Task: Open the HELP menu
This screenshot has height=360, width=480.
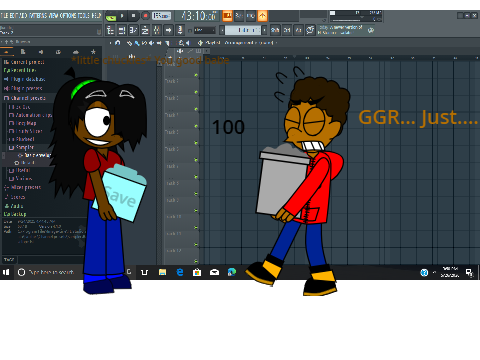Action: click(x=96, y=15)
